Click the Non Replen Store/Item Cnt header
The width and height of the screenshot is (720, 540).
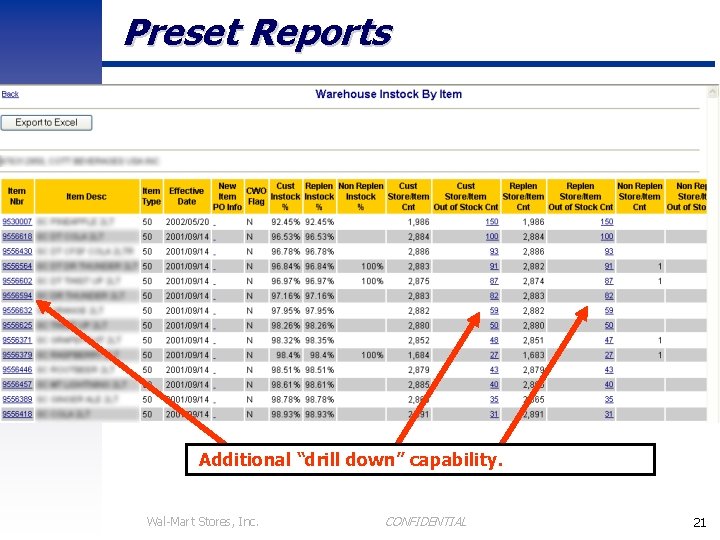(x=640, y=197)
